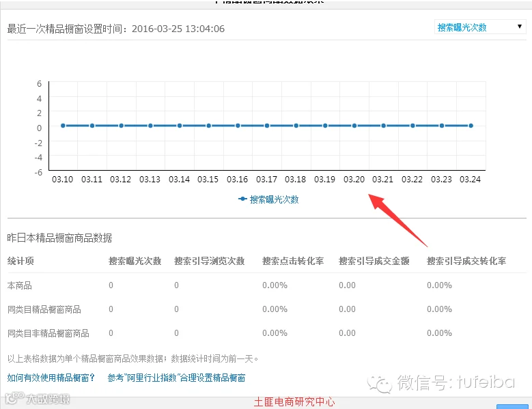Click the 03.20 data point on chart

(x=354, y=126)
